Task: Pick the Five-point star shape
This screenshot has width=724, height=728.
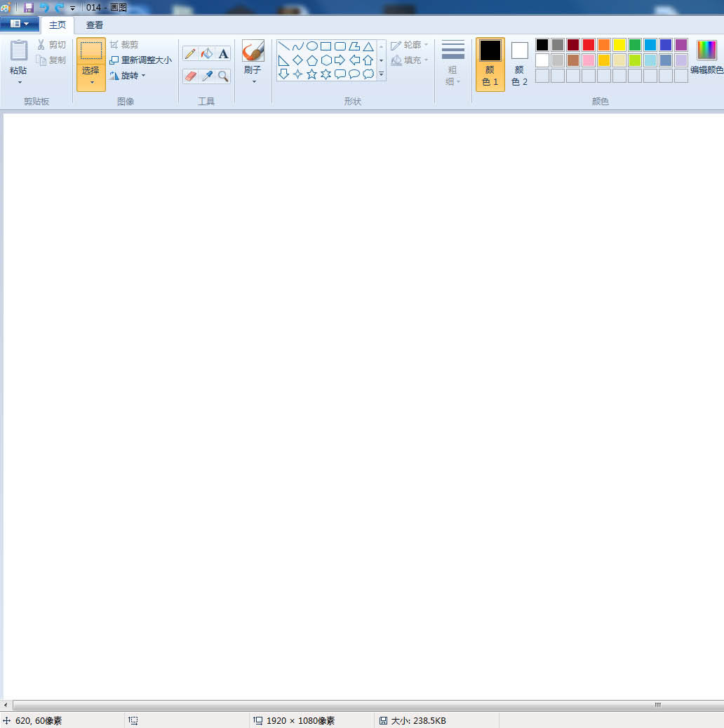Action: pos(312,74)
